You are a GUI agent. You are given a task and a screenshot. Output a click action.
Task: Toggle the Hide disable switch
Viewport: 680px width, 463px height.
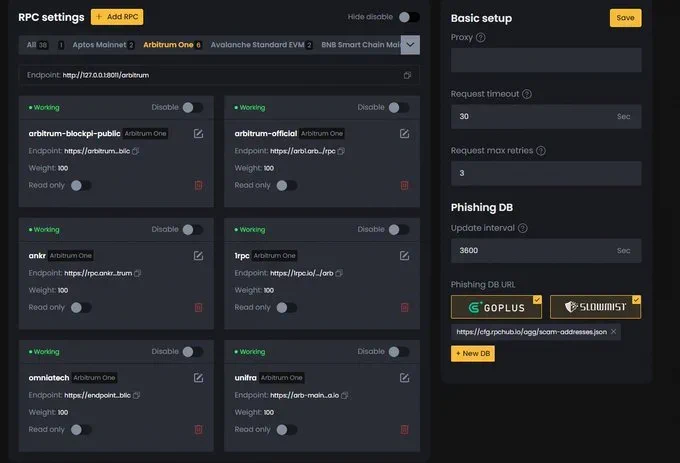409,17
